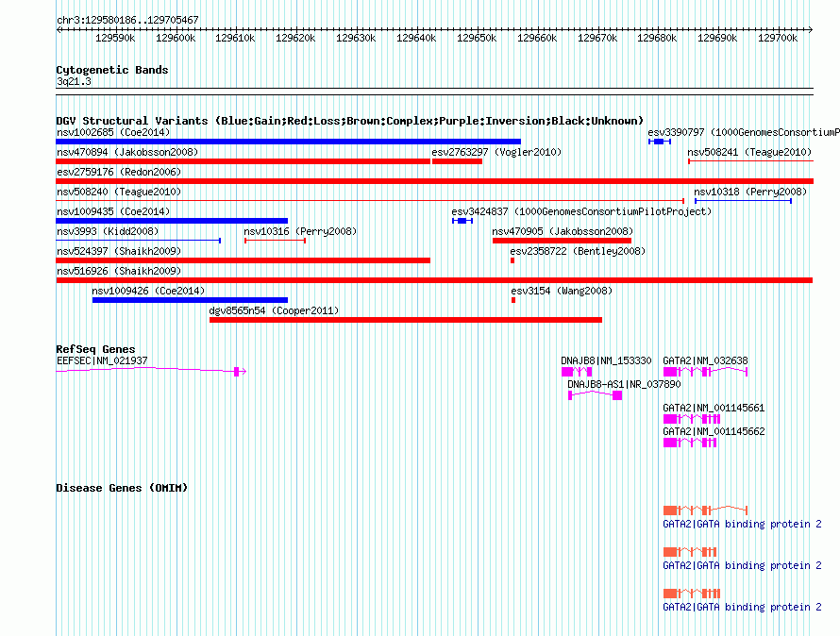Click the EEFSEC|NM_021937 gene label

(x=102, y=360)
